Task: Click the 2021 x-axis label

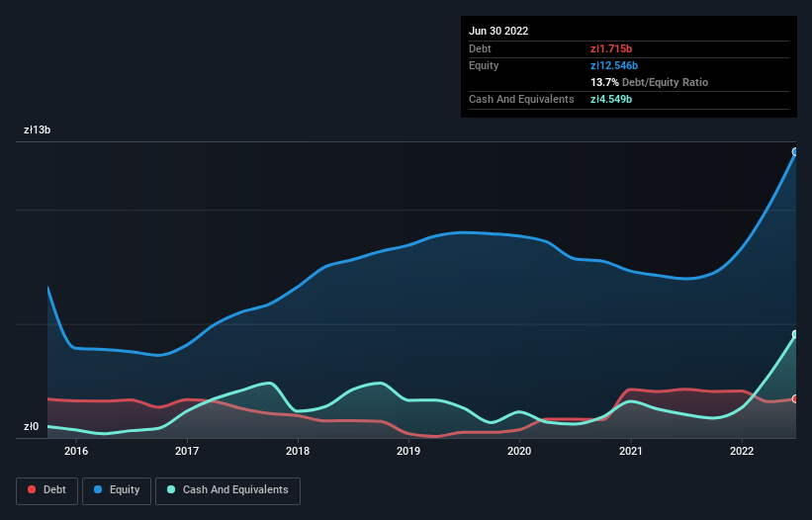Action: pos(631,451)
